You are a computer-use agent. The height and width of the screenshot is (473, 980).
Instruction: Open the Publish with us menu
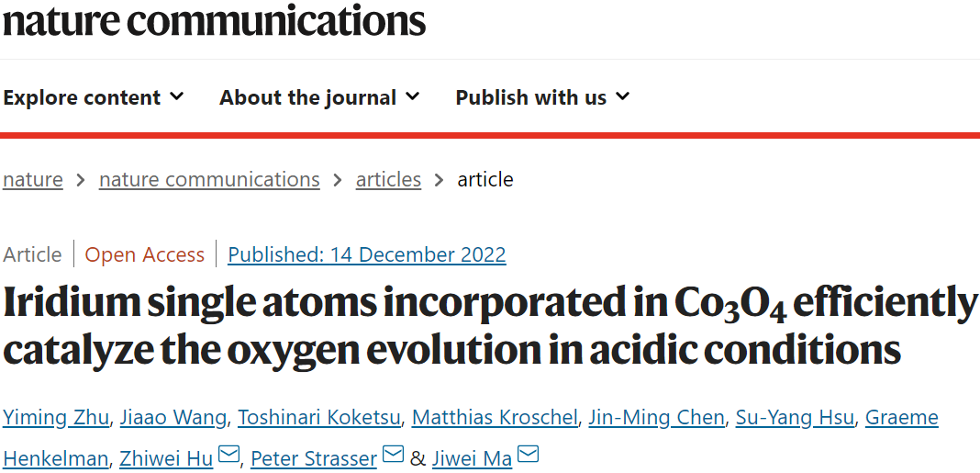pos(542,97)
